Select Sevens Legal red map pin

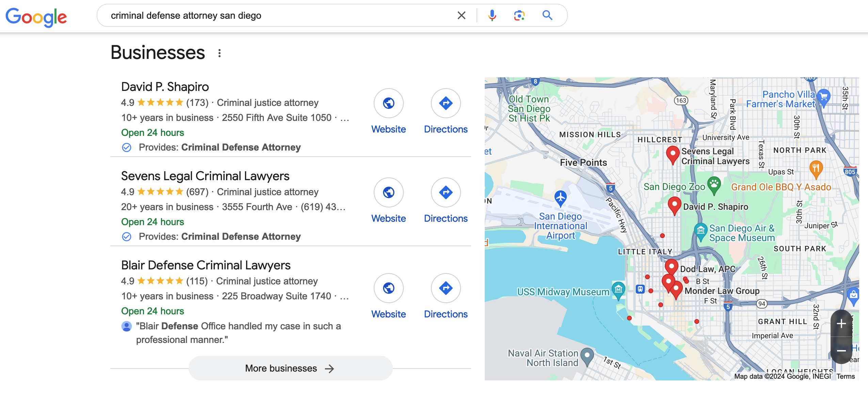point(673,155)
